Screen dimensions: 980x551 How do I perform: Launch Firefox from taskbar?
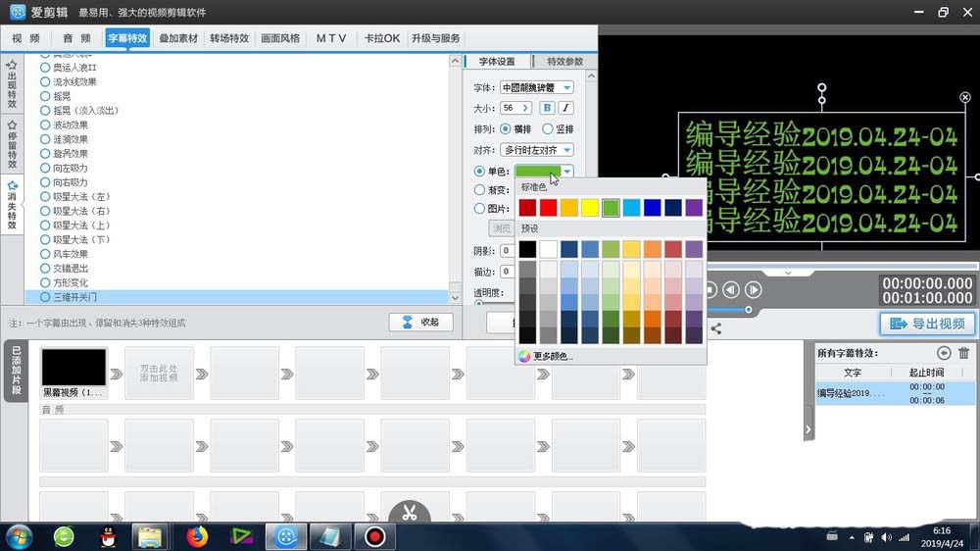tap(197, 536)
